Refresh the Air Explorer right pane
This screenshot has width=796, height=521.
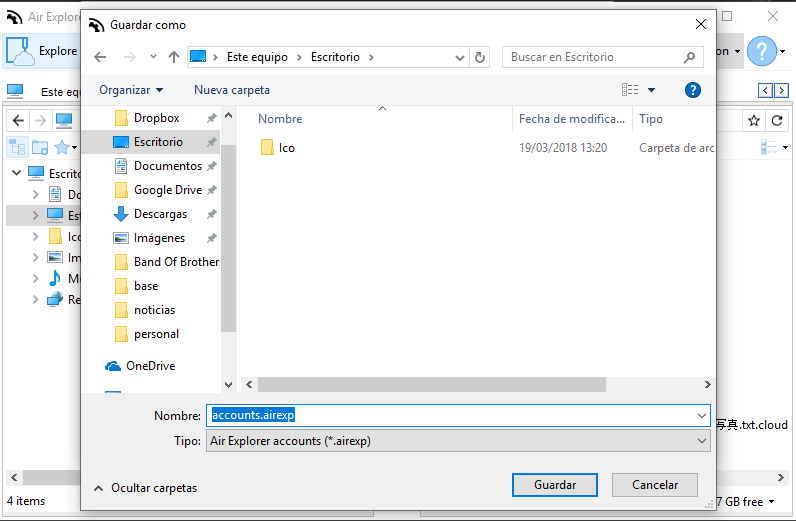click(777, 120)
